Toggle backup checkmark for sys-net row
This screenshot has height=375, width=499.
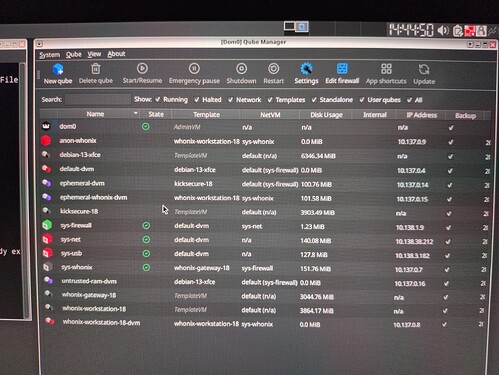[x=448, y=241]
